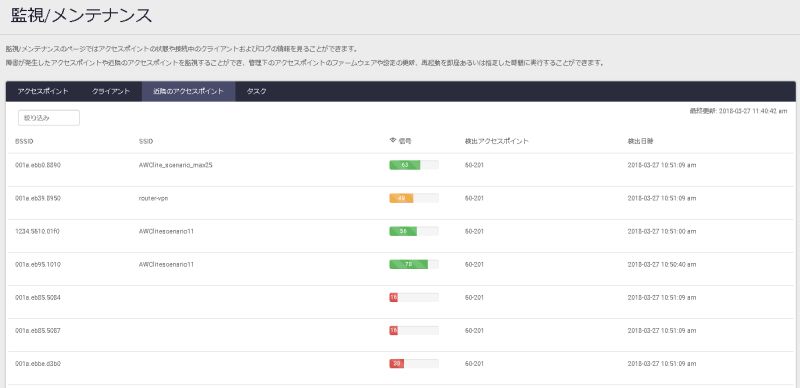Sort by the SSID column header
Viewport: 800px width, 388px height.
pyautogui.click(x=145, y=141)
